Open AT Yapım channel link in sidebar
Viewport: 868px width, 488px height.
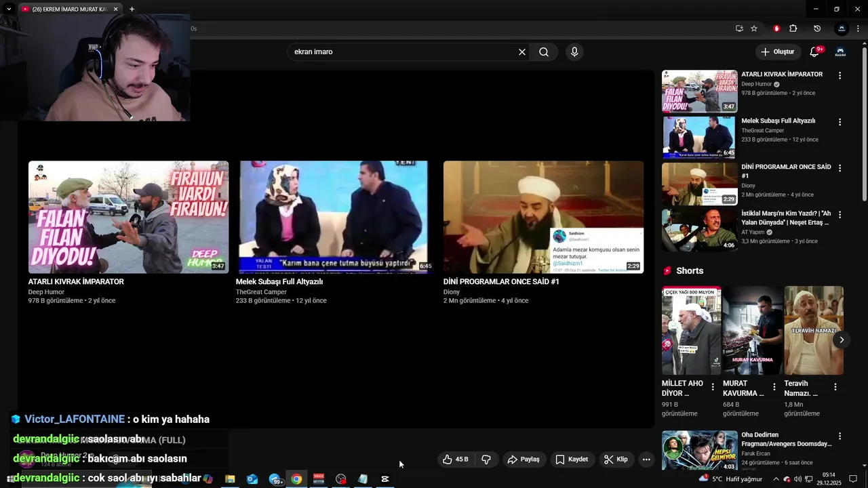pyautogui.click(x=753, y=232)
